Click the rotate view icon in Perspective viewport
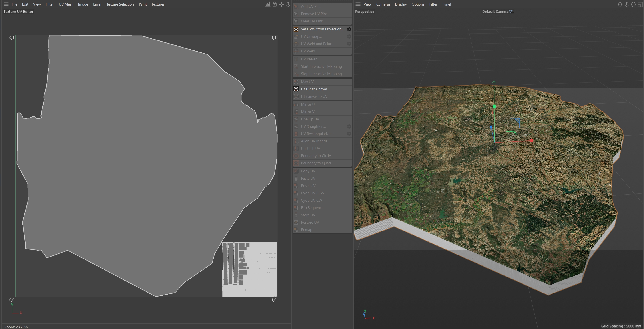 (633, 4)
